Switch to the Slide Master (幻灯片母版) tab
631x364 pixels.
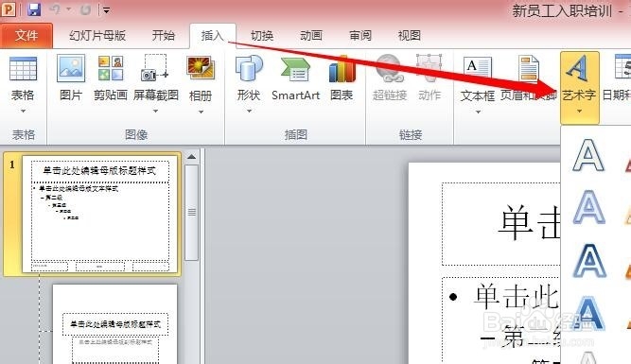click(97, 35)
